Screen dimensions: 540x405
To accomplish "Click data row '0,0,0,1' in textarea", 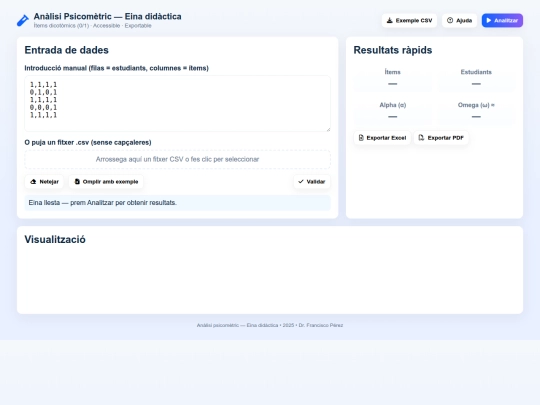I will 43,107.
